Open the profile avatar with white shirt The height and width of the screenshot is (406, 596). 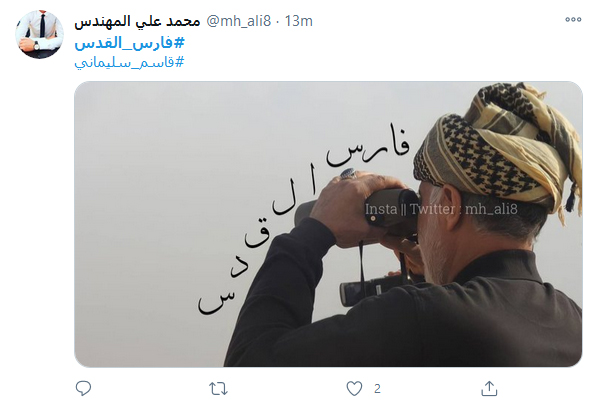[x=40, y=35]
